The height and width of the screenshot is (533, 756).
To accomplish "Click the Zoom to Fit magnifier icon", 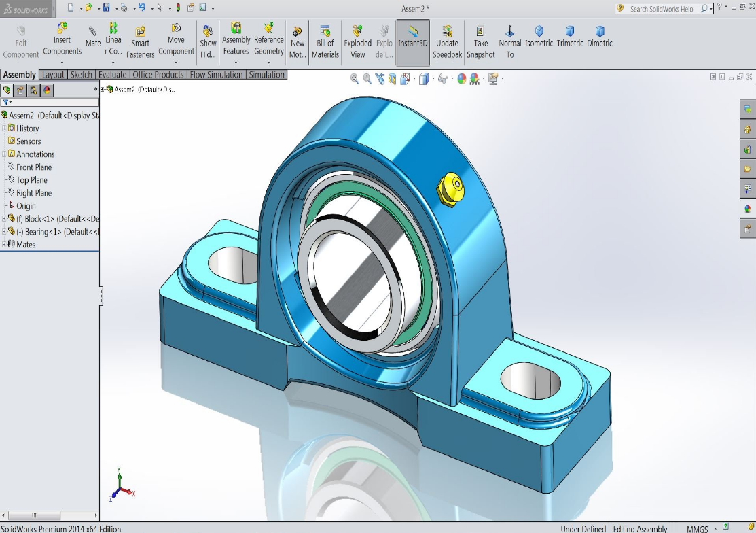I will (x=355, y=79).
